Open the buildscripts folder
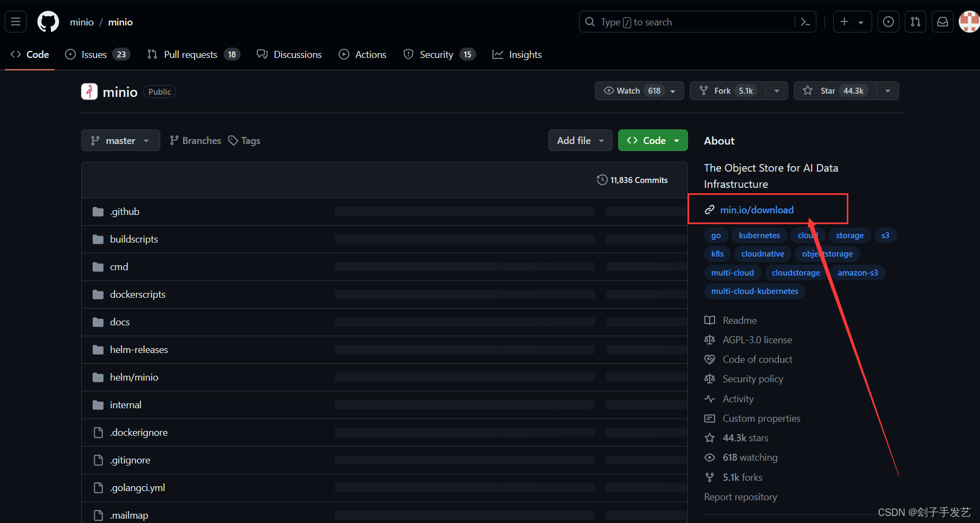980x523 pixels. 134,239
